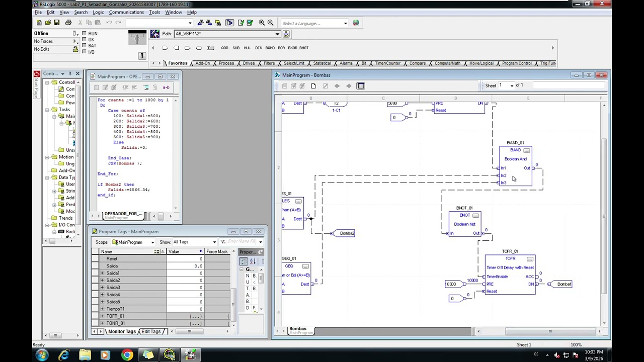Expand the Salida1 tag row
The height and width of the screenshot is (362, 644).
pyautogui.click(x=102, y=273)
